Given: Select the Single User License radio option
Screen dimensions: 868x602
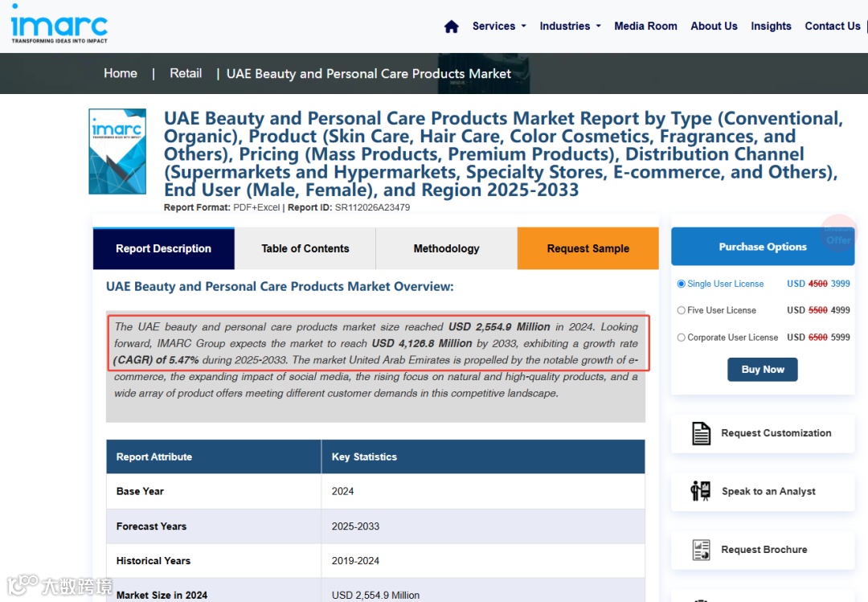Looking at the screenshot, I should (681, 284).
